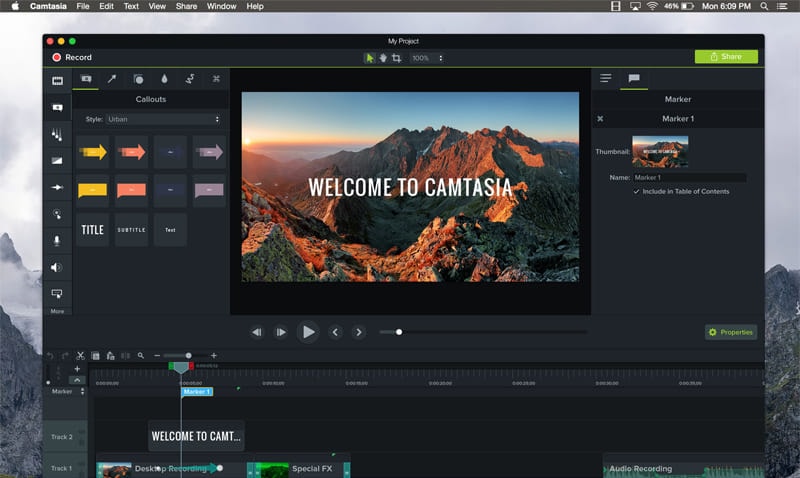800x478 pixels.
Task: Open Interactivity icon above More
Action: tap(57, 293)
